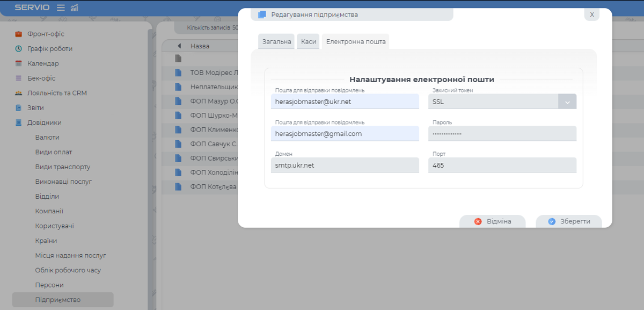
Task: Click the Домен field containing smtp.ukr.net
Action: click(x=345, y=165)
